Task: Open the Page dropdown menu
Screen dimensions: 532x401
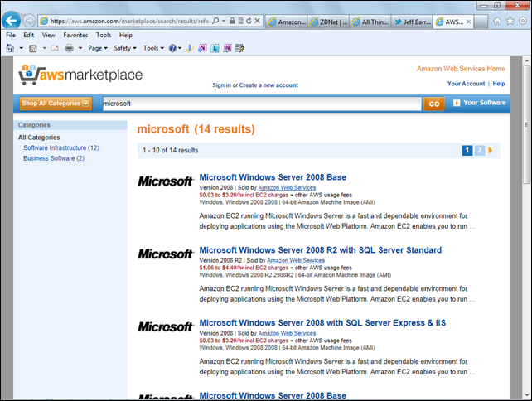Action: (x=98, y=48)
